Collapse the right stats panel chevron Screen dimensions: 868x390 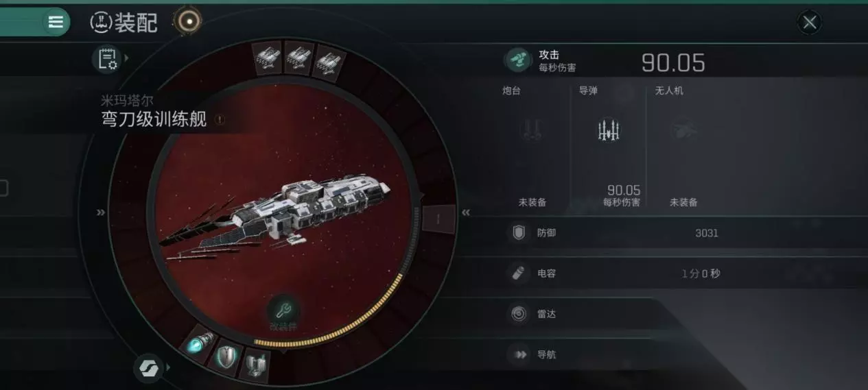[466, 212]
